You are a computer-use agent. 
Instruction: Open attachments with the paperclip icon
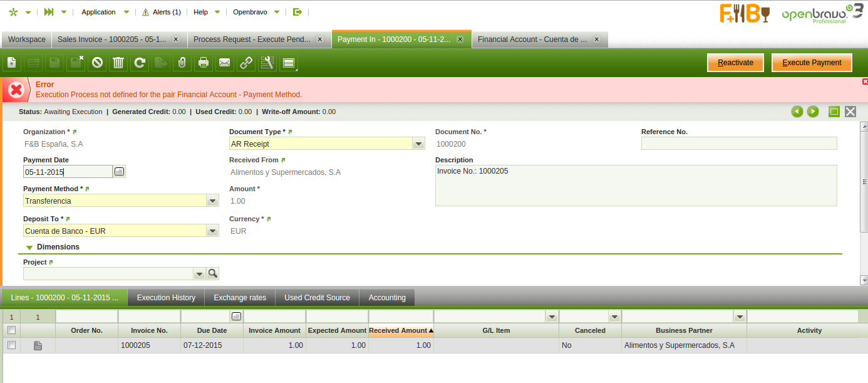click(182, 63)
